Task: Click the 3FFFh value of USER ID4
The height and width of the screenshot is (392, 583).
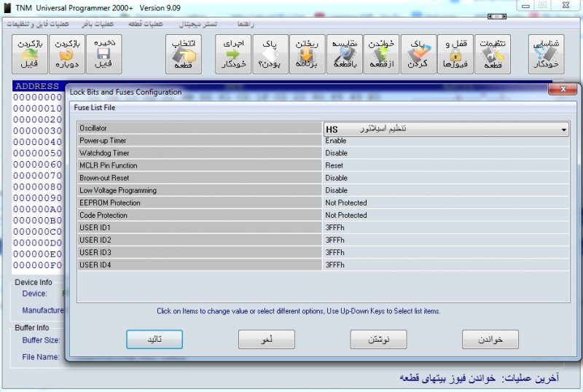Action: 335,265
